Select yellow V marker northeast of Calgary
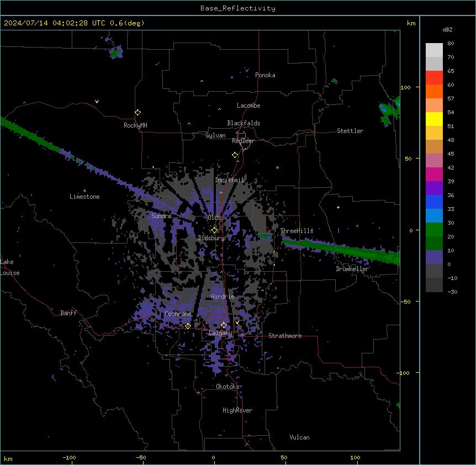The width and height of the screenshot is (476, 465). point(237,323)
